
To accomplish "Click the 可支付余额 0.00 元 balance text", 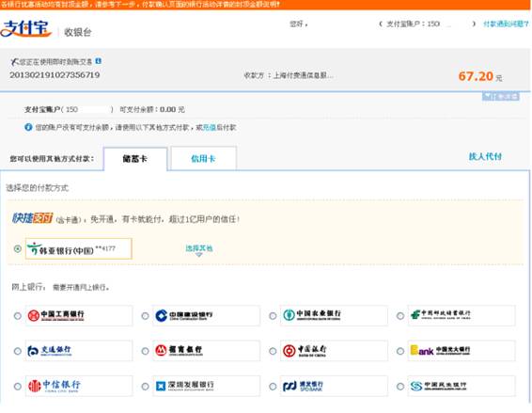I will 152,109.
